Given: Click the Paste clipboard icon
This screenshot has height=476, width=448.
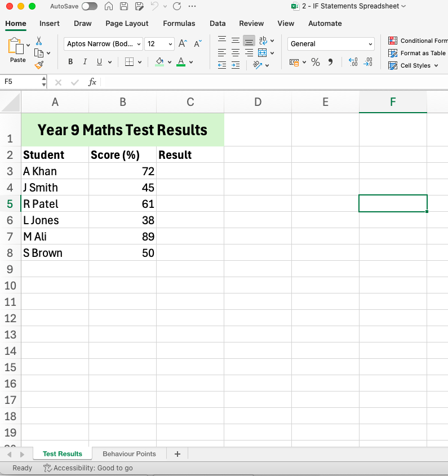Looking at the screenshot, I should click(17, 47).
